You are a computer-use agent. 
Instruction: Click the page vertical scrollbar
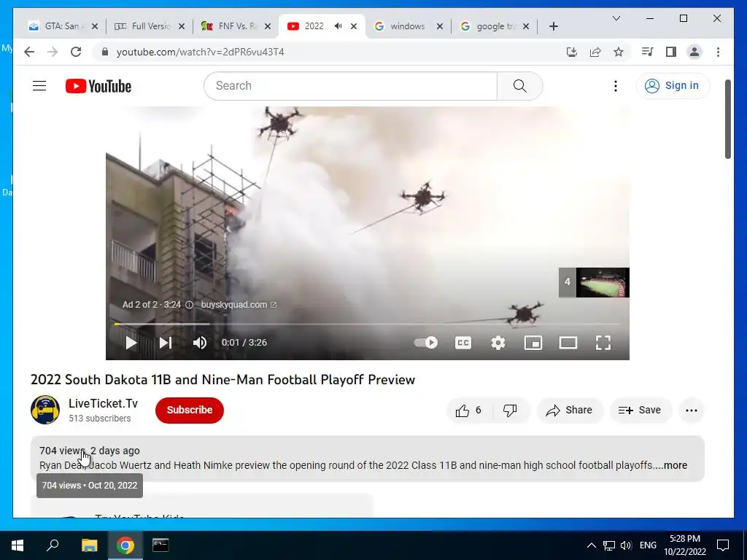728,119
